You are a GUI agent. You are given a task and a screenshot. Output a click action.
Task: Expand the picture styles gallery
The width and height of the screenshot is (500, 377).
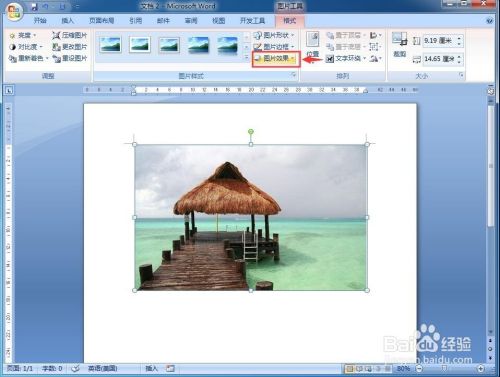point(247,58)
